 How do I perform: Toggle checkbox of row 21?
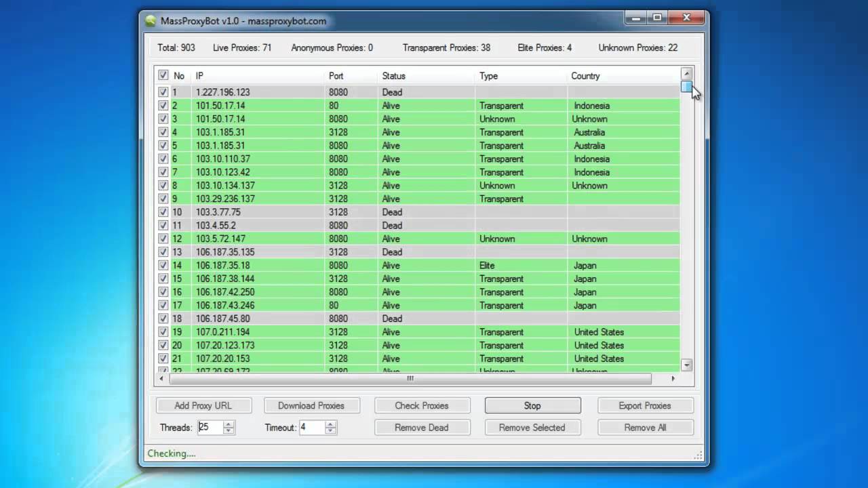(163, 359)
